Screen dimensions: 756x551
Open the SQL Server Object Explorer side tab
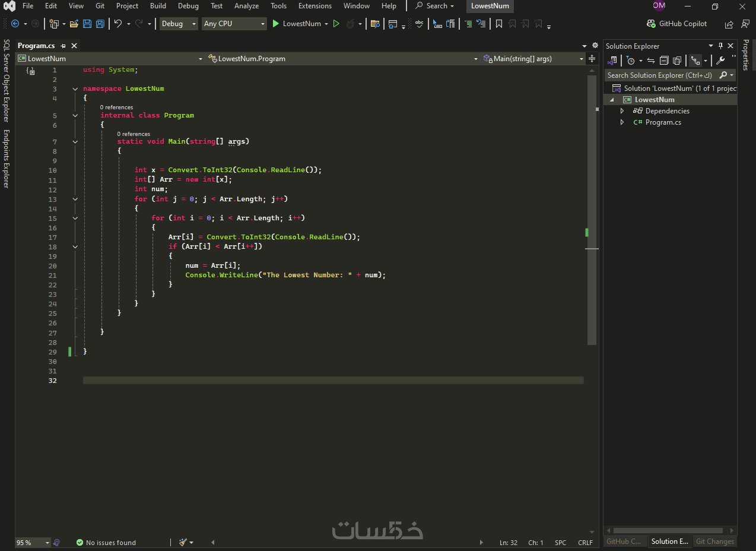7,81
